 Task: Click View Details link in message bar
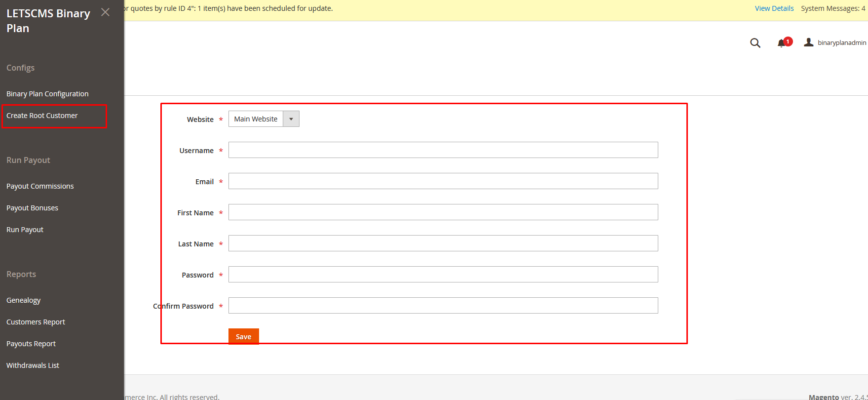pyautogui.click(x=774, y=8)
